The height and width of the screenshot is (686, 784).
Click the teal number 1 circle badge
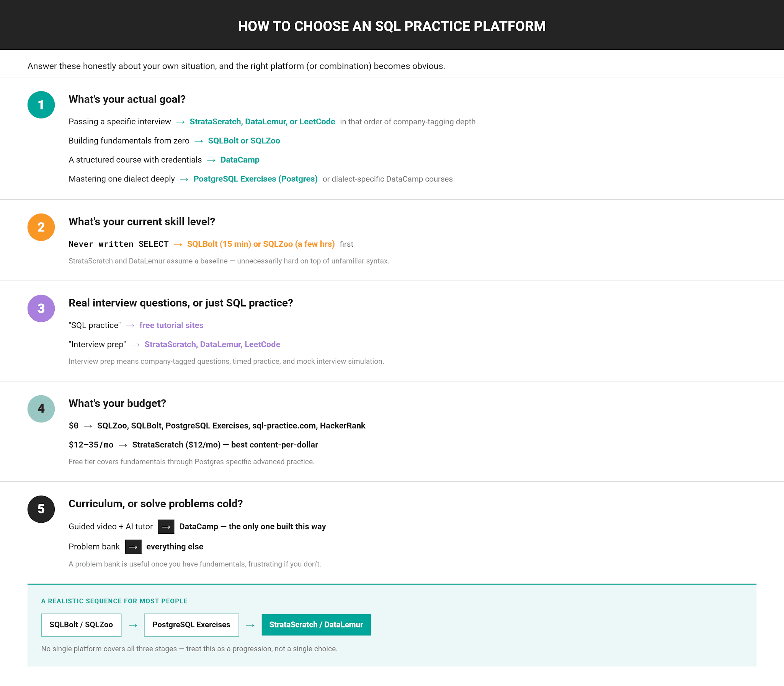pos(41,105)
